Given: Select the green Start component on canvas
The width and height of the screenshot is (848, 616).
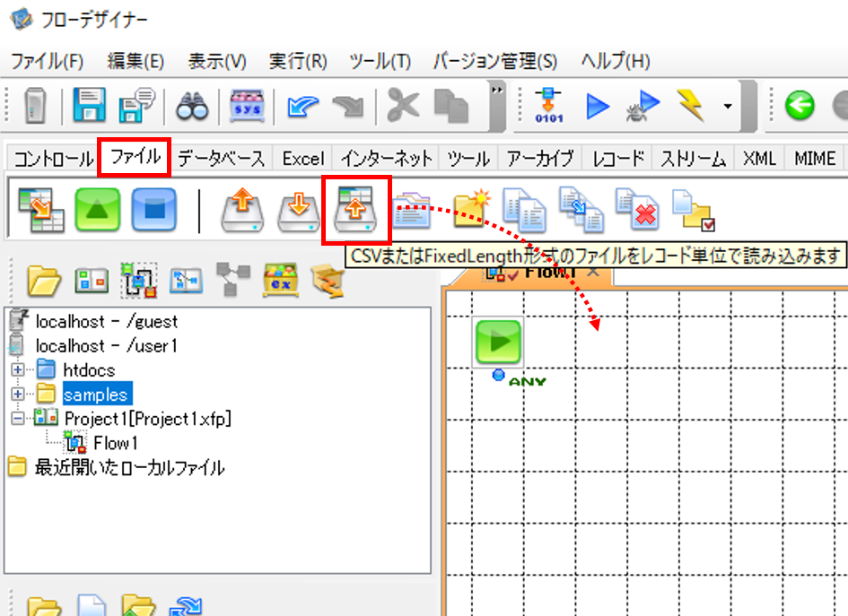Looking at the screenshot, I should [x=498, y=342].
